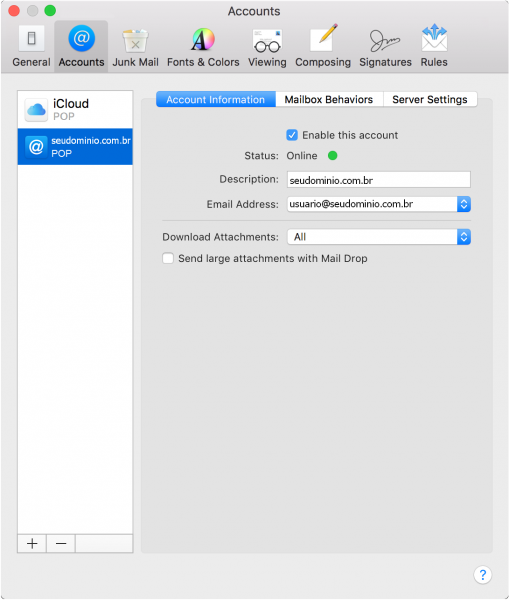
Task: Open Viewing preferences with glasses icon
Action: 267,46
